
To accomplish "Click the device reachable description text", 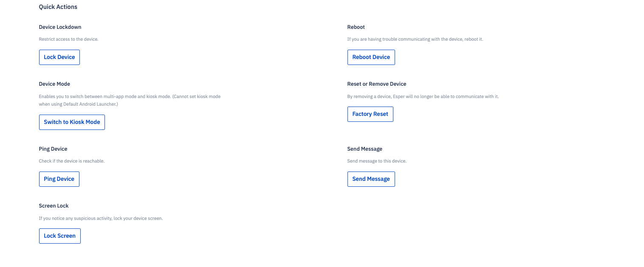I will [71, 161].
